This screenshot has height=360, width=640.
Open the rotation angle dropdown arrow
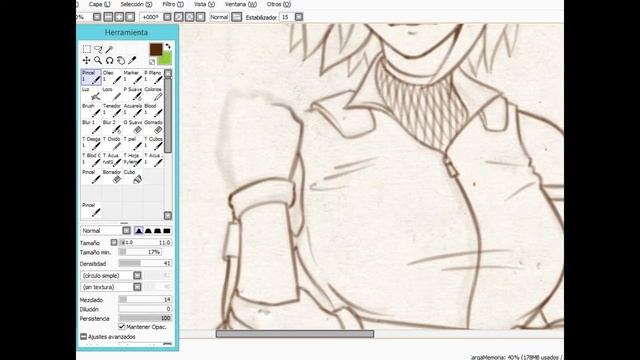click(x=167, y=17)
